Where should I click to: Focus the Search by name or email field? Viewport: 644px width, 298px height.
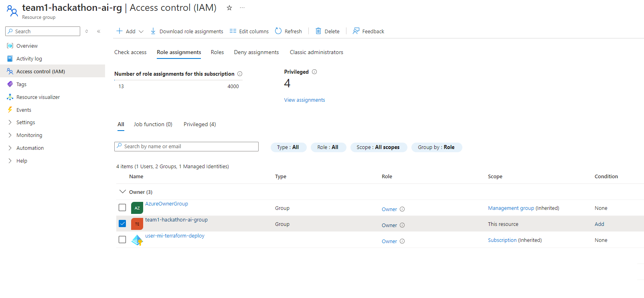(x=186, y=147)
